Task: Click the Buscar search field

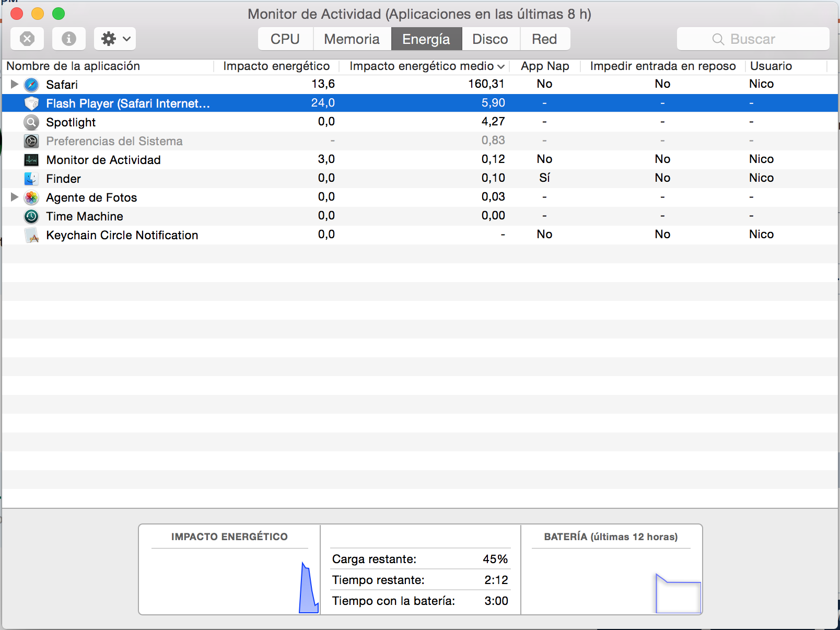Action: tap(753, 39)
